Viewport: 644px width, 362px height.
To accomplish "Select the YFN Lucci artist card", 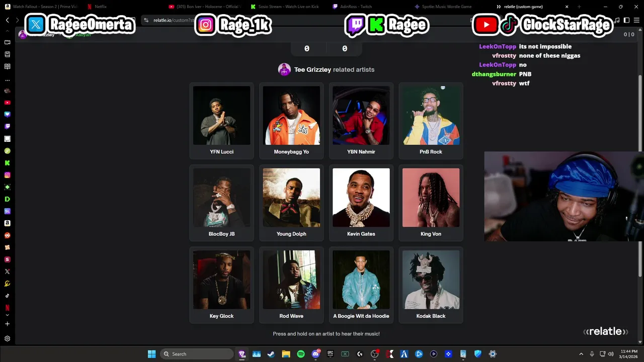I will [221, 121].
